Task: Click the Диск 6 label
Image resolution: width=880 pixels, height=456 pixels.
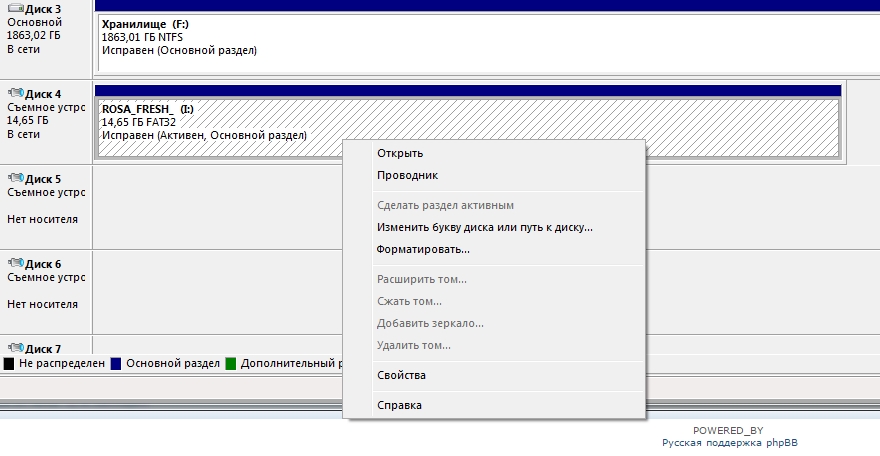Action: 43,264
